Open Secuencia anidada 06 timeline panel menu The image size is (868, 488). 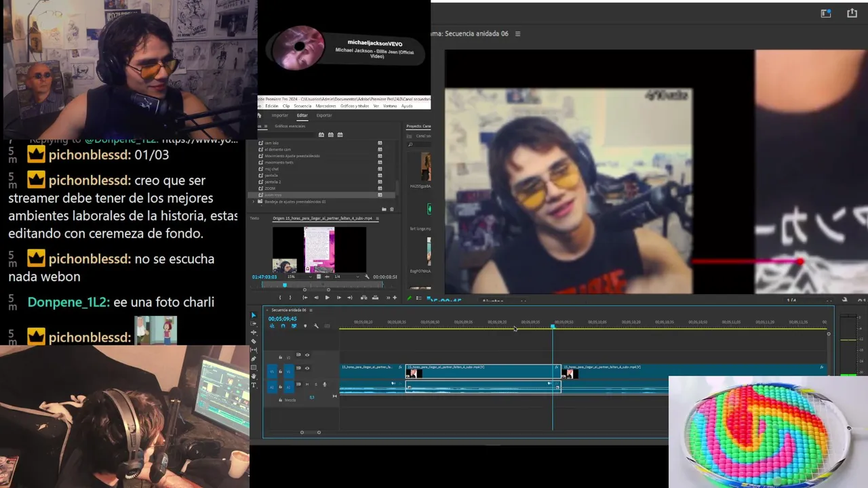click(x=311, y=310)
